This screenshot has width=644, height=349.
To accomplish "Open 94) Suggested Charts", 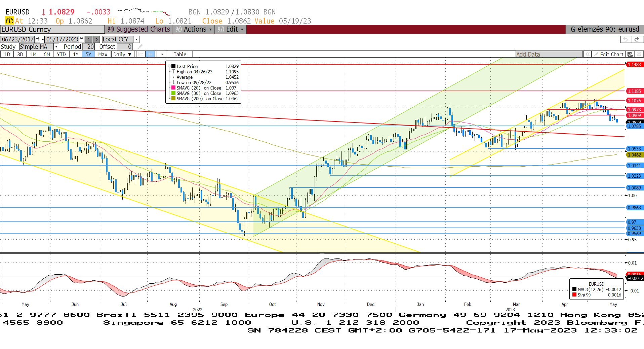I will (139, 29).
